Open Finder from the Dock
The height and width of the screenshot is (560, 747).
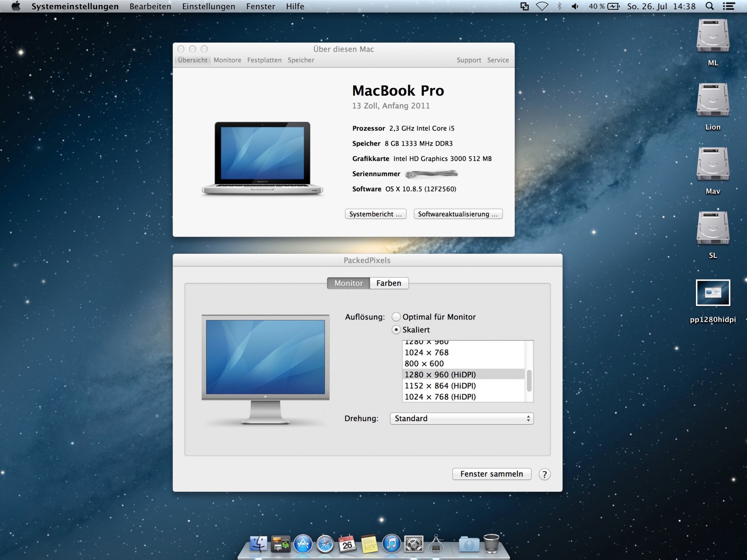(258, 544)
